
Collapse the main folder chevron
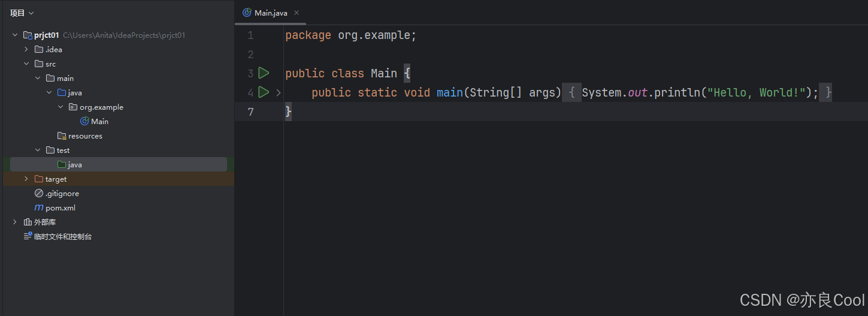(x=38, y=79)
